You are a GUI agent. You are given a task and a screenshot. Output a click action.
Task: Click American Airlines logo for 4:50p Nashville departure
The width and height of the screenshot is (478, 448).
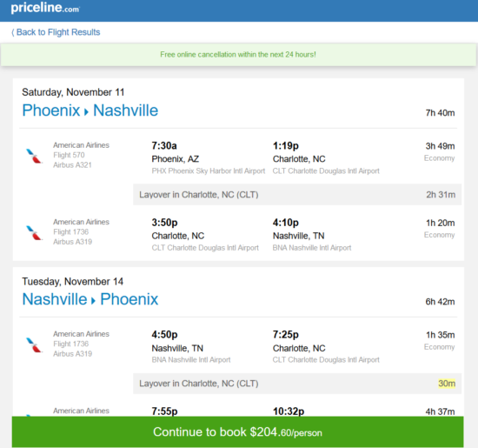tap(34, 344)
